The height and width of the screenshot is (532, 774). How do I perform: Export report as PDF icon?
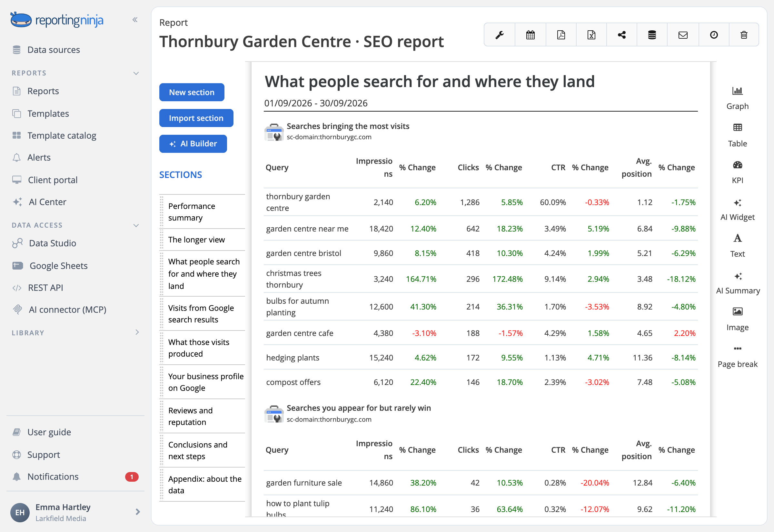tap(561, 35)
